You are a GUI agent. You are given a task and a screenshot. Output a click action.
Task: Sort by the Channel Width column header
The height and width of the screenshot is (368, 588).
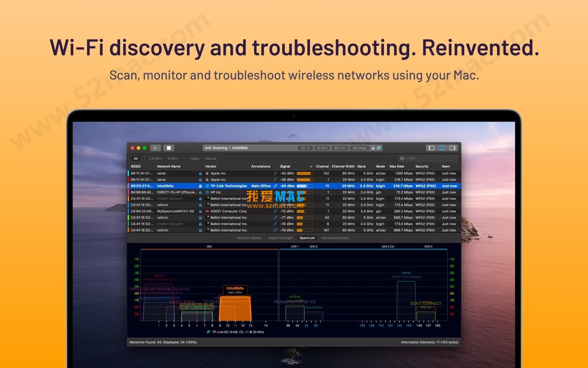click(343, 166)
